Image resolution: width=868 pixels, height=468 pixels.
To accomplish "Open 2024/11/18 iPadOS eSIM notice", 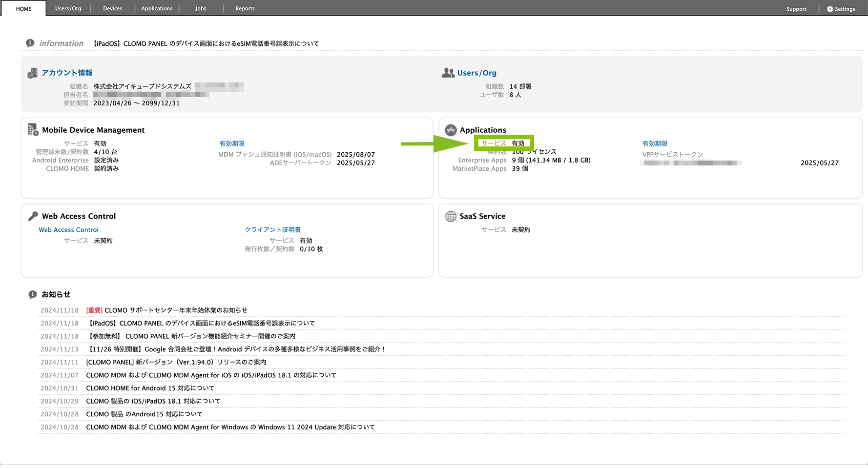I will click(x=201, y=323).
